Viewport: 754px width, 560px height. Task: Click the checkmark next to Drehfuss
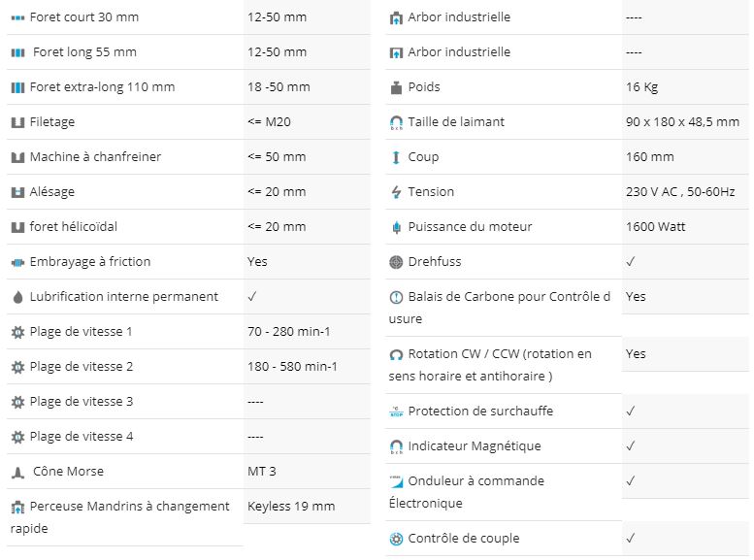[631, 261]
